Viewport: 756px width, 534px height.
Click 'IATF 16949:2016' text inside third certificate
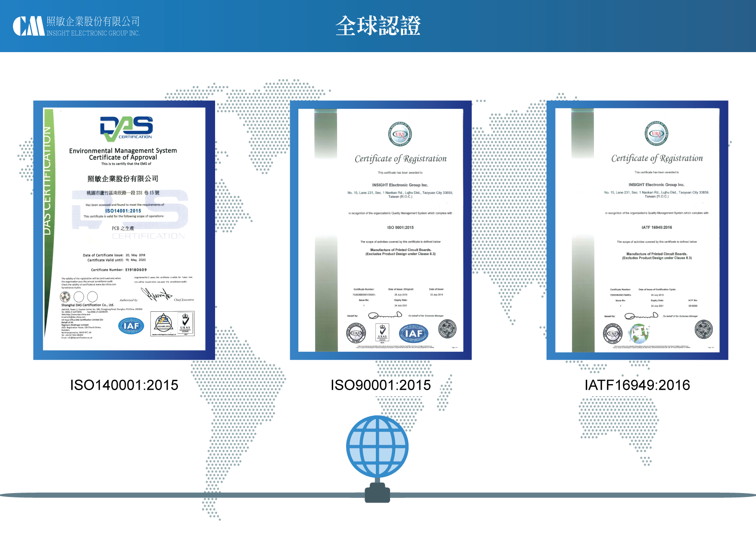[656, 227]
